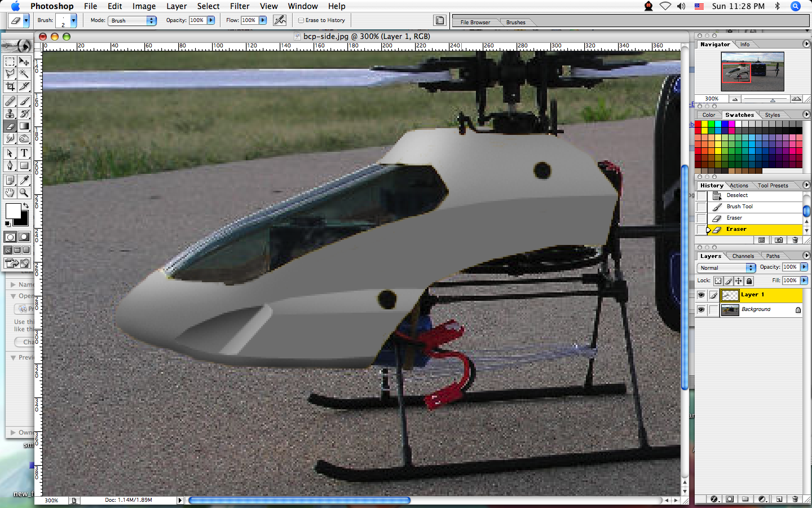The width and height of the screenshot is (812, 508).
Task: Open the layer blend mode dropdown
Action: coord(726,268)
